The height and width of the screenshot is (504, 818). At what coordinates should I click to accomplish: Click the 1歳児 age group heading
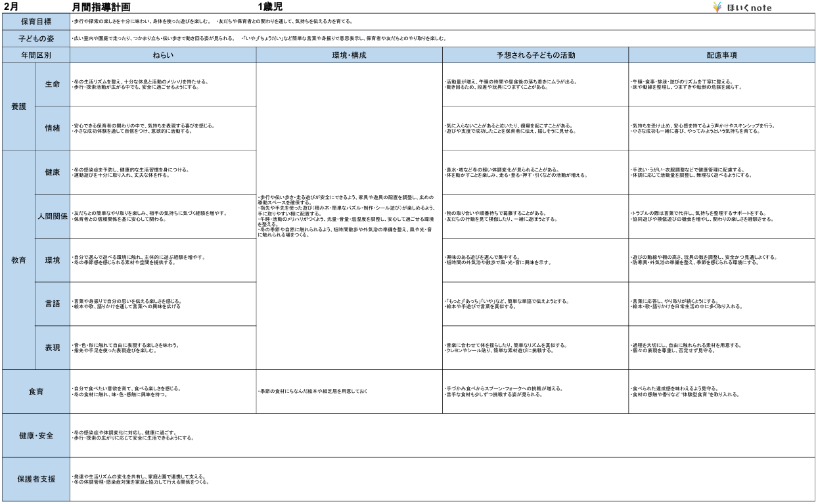point(269,7)
